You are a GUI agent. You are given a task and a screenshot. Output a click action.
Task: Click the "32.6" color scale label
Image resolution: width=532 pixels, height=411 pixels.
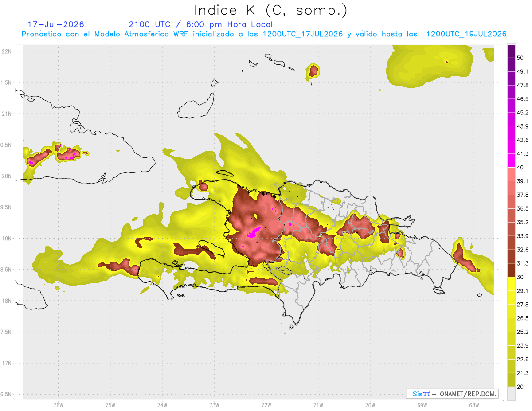pyautogui.click(x=523, y=250)
